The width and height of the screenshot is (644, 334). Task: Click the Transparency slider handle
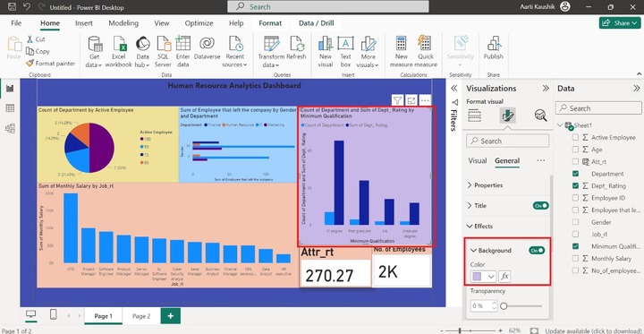click(504, 306)
